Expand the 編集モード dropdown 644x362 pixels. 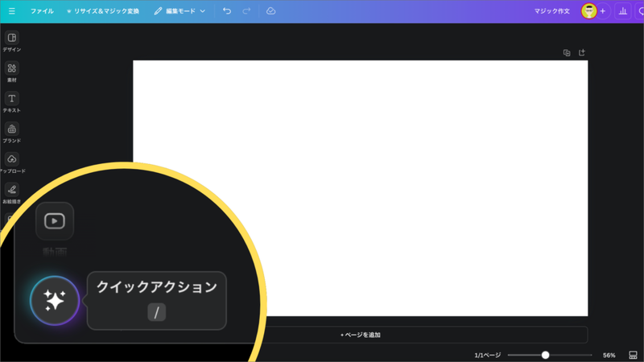pyautogui.click(x=180, y=11)
